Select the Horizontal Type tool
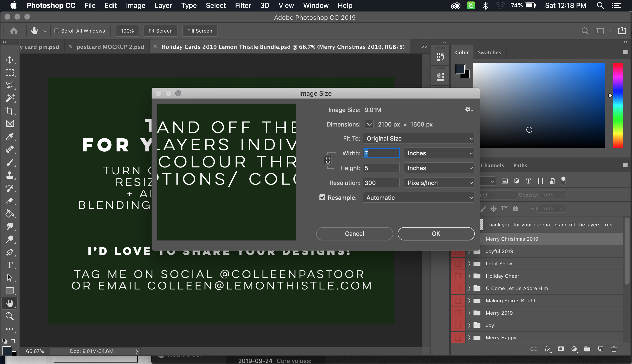The width and height of the screenshot is (632, 364). click(x=10, y=265)
